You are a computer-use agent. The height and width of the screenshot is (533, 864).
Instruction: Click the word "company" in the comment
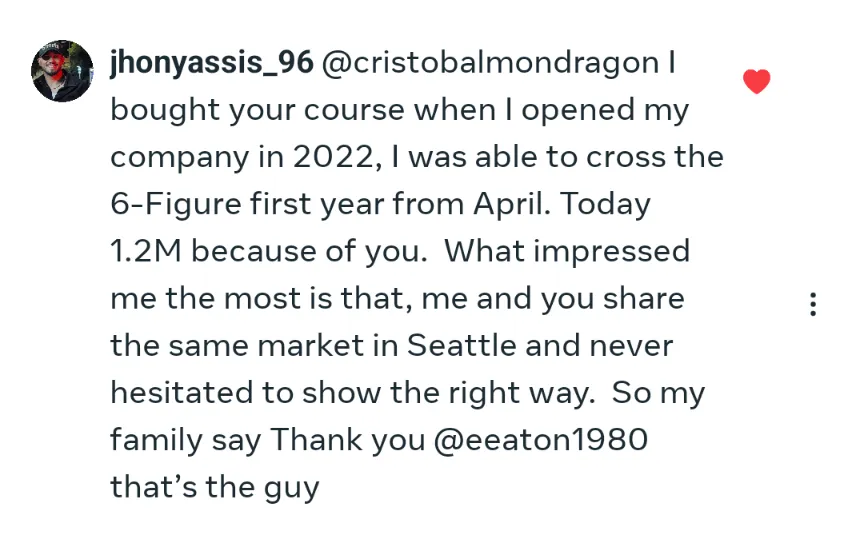[x=180, y=159]
